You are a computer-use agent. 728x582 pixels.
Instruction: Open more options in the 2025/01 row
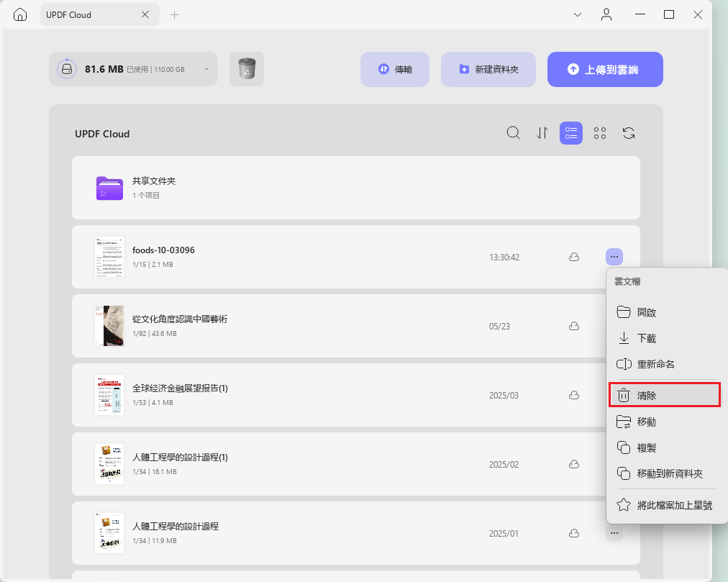(x=614, y=533)
